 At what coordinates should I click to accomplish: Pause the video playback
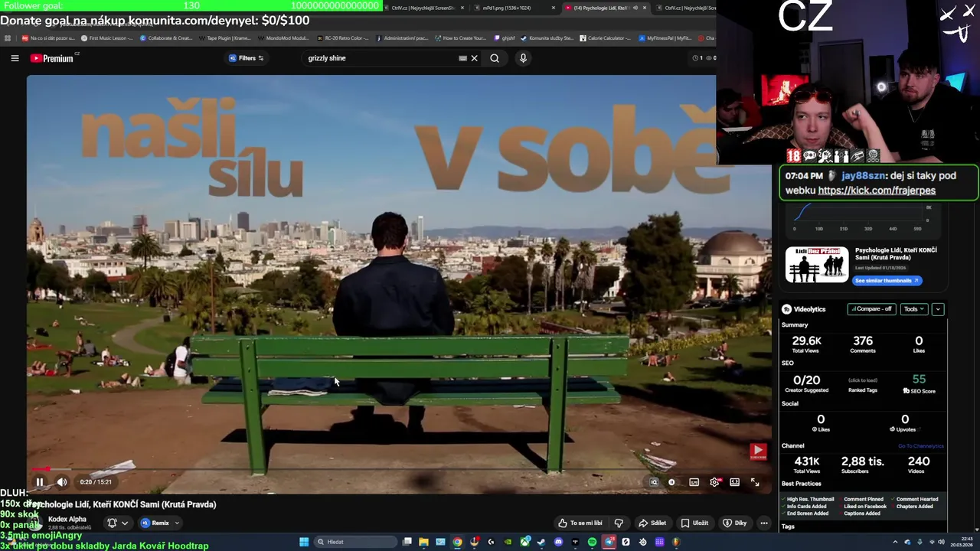(x=40, y=482)
